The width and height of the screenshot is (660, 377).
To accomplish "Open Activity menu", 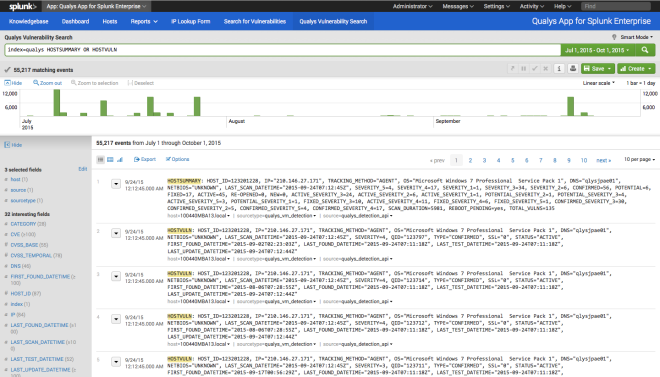I will [x=532, y=6].
